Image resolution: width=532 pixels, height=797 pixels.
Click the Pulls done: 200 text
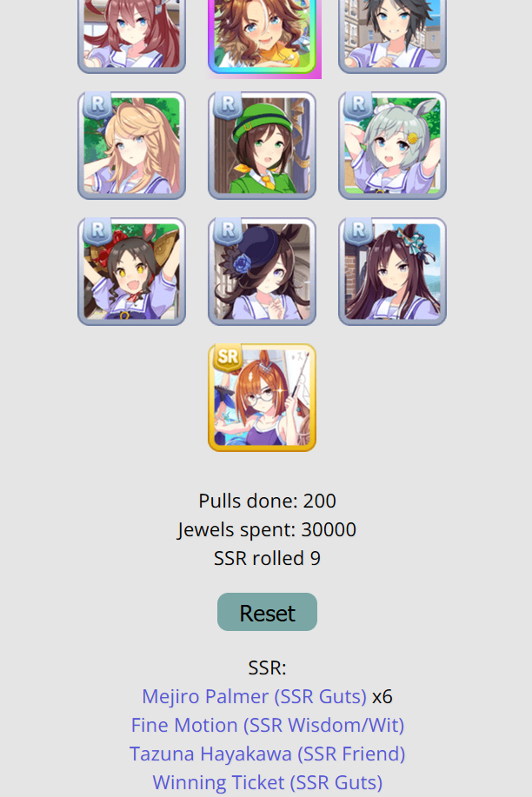tap(267, 501)
